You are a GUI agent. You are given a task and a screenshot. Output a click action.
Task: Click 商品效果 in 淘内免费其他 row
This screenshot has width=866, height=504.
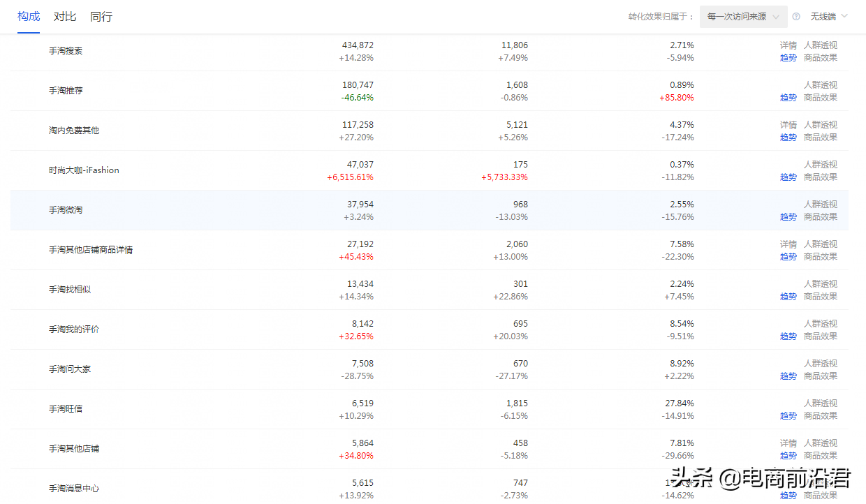point(820,138)
